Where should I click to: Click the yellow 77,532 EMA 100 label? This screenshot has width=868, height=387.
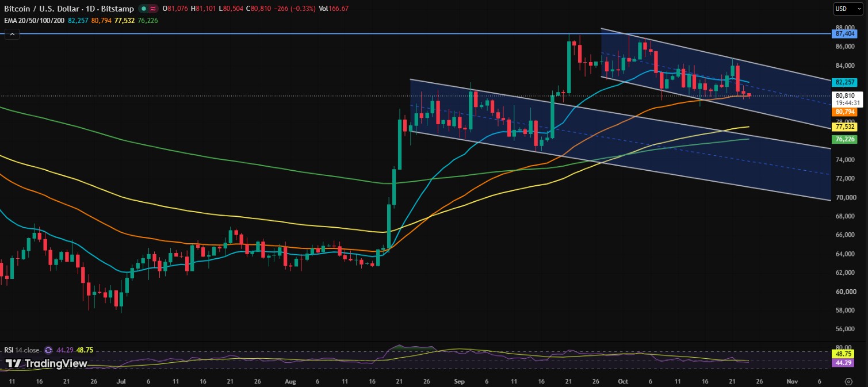(844, 127)
